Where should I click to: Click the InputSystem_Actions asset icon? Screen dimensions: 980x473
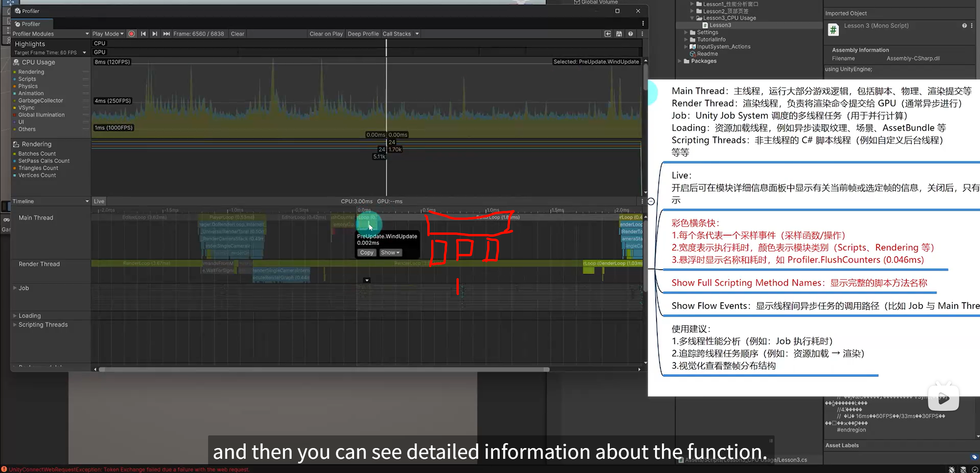[693, 47]
